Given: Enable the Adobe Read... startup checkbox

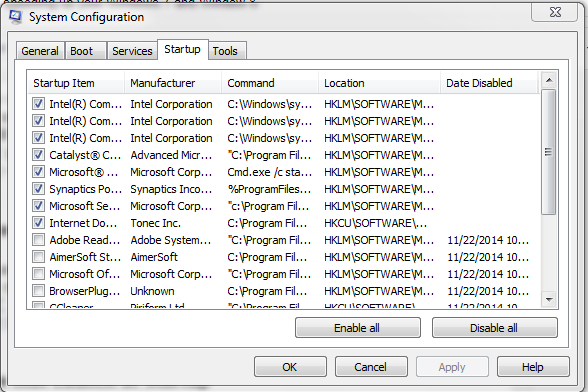Looking at the screenshot, I should 38,240.
